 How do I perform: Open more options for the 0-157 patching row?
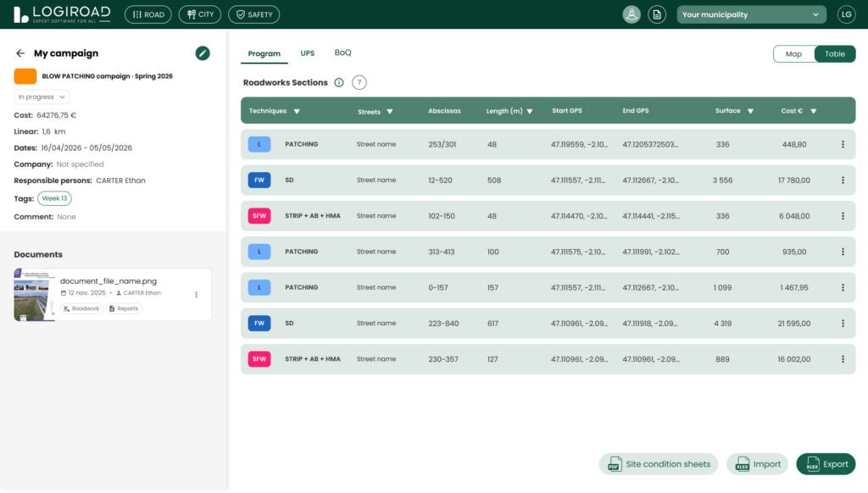coord(843,288)
